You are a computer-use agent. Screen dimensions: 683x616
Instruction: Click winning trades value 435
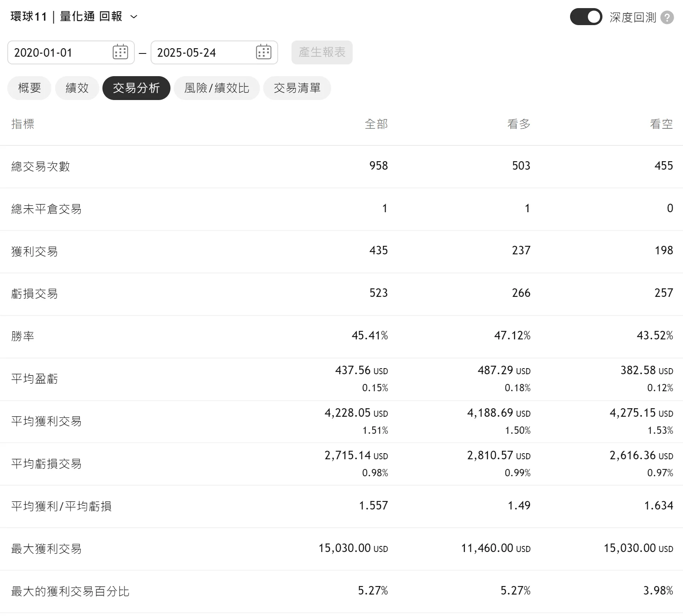tap(379, 250)
